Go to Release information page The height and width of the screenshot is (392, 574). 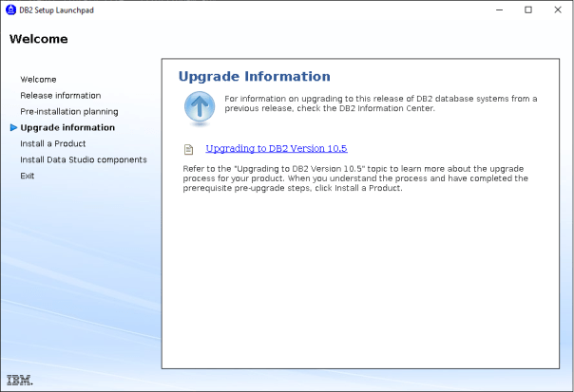(x=60, y=95)
